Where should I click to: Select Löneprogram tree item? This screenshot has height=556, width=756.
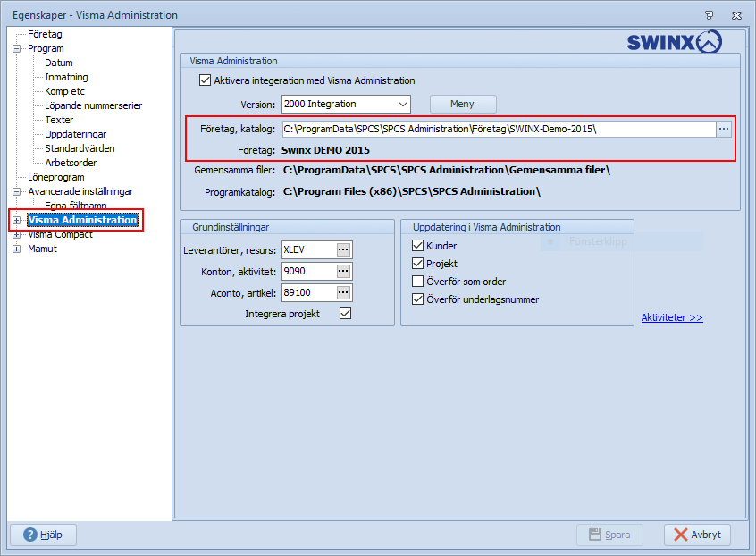click(56, 177)
